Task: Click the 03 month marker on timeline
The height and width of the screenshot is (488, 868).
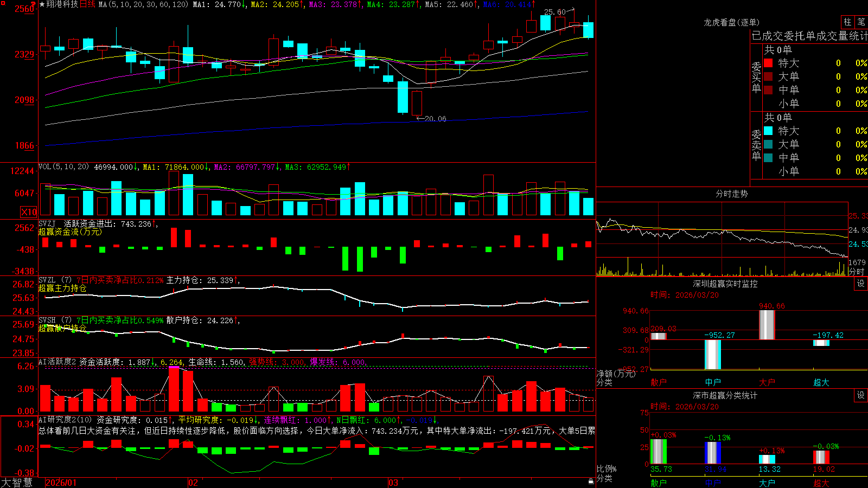Action: pos(393,483)
